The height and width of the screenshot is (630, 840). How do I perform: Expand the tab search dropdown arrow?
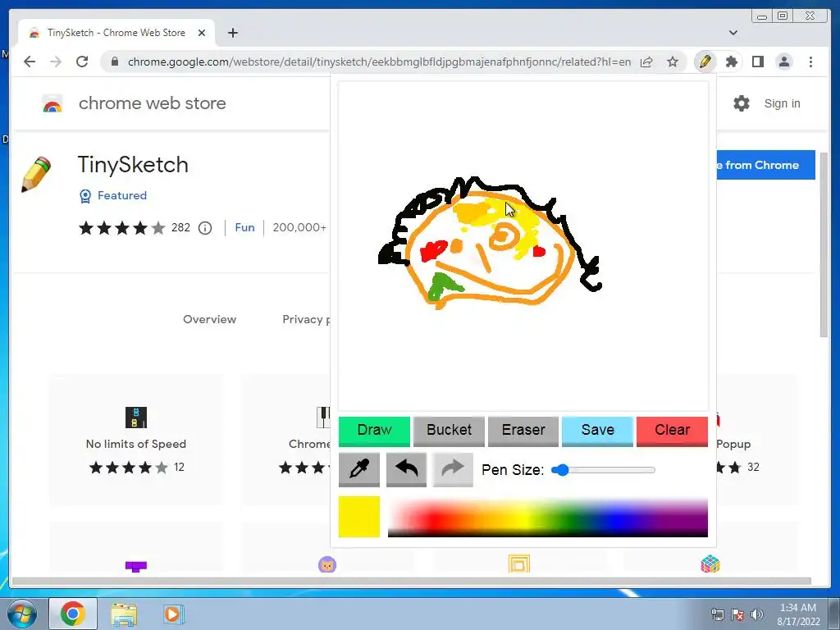(x=733, y=33)
